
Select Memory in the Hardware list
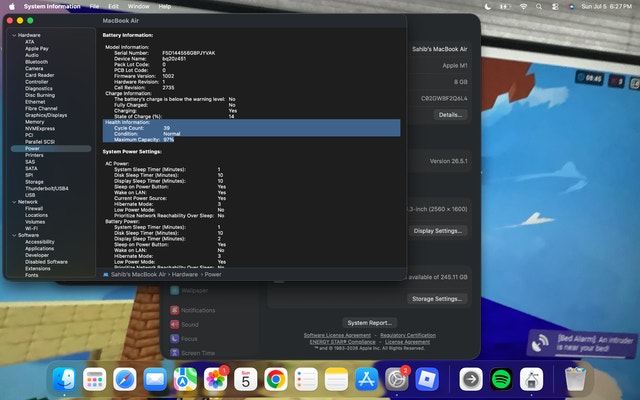tap(35, 122)
